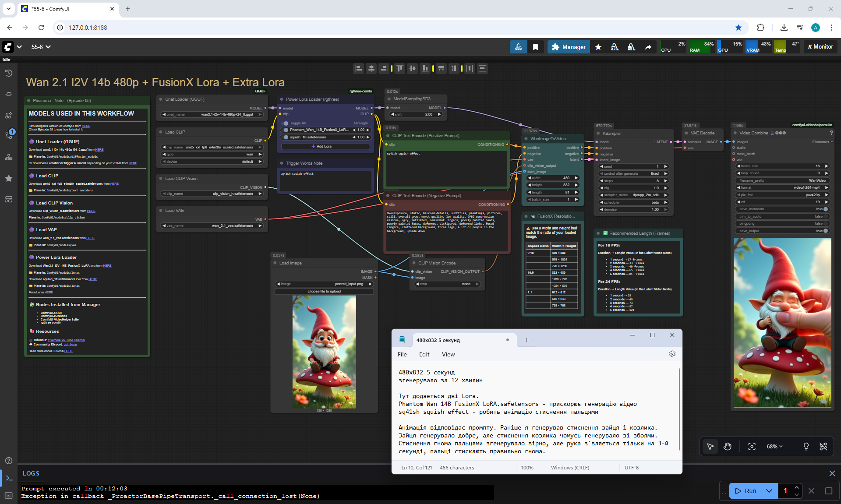Increase the run batch count

(x=797, y=487)
